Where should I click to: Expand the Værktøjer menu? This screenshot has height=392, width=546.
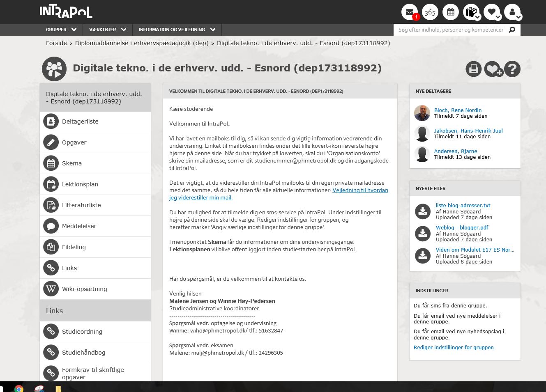[108, 30]
